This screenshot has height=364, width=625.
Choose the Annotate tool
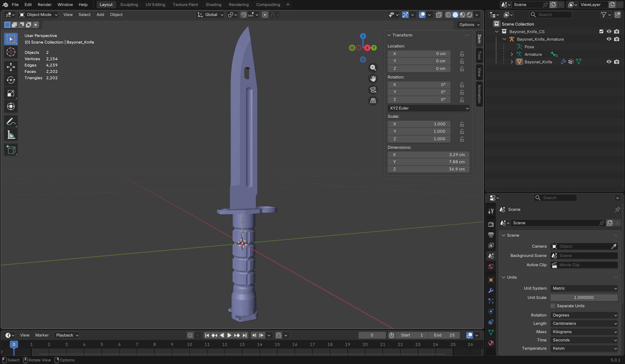point(11,122)
